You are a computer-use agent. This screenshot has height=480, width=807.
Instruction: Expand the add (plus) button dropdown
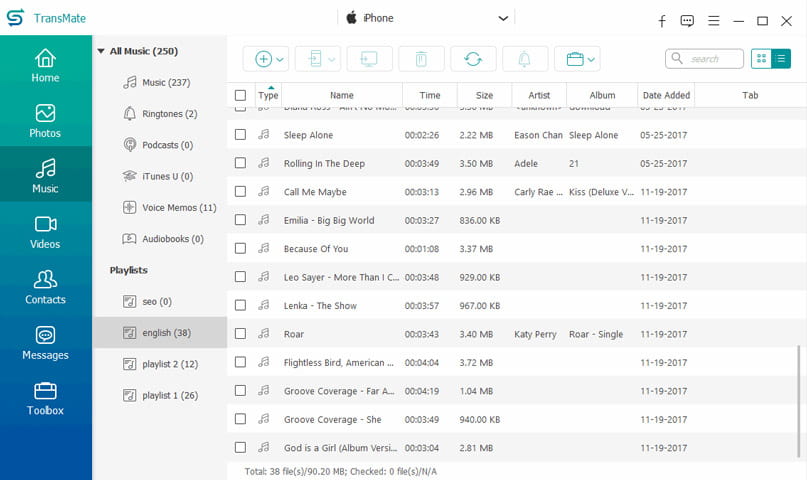280,60
